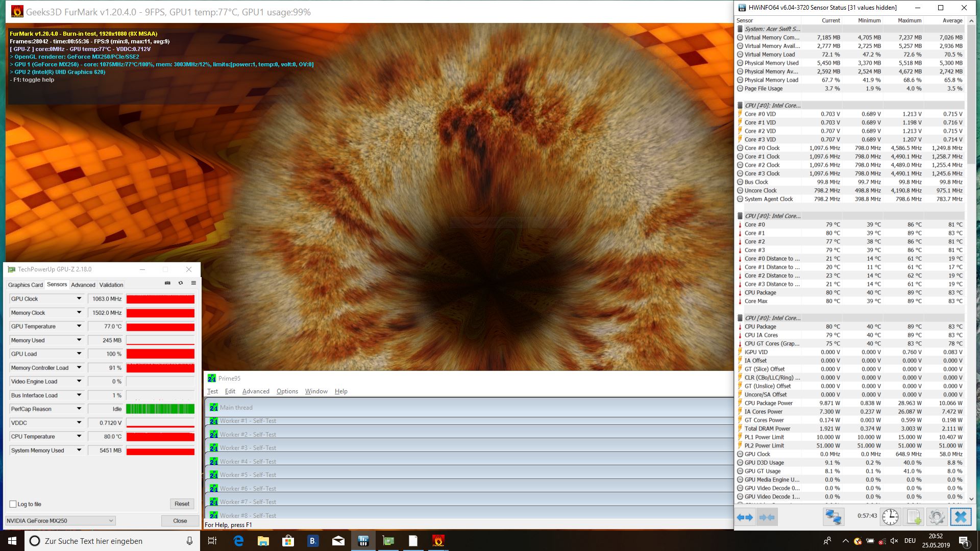Viewport: 980px width, 551px height.
Task: Click HWiNFO clock reset timer icon
Action: point(890,517)
